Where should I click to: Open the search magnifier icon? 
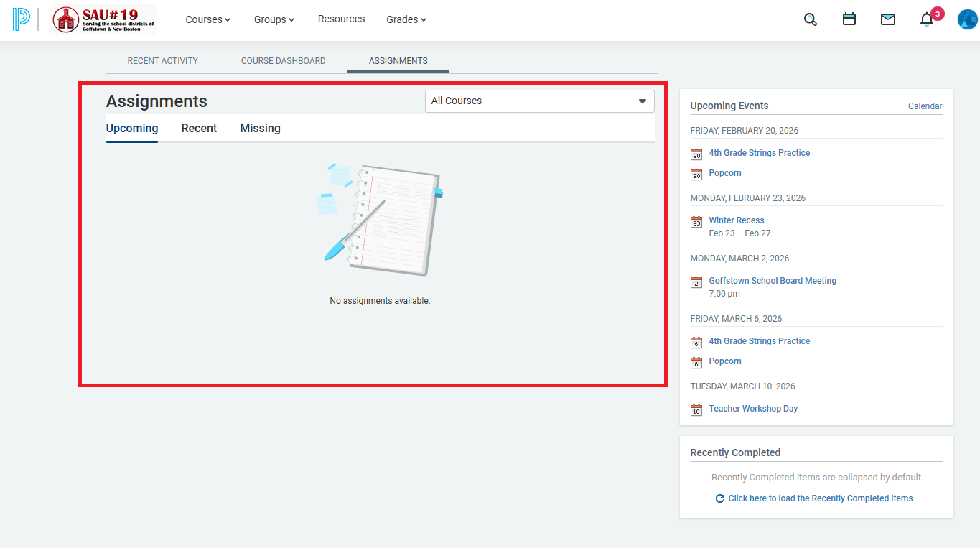click(x=810, y=19)
